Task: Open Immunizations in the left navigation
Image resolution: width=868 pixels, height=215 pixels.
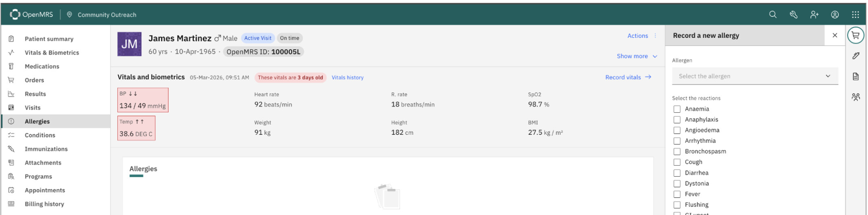Action: click(x=46, y=149)
